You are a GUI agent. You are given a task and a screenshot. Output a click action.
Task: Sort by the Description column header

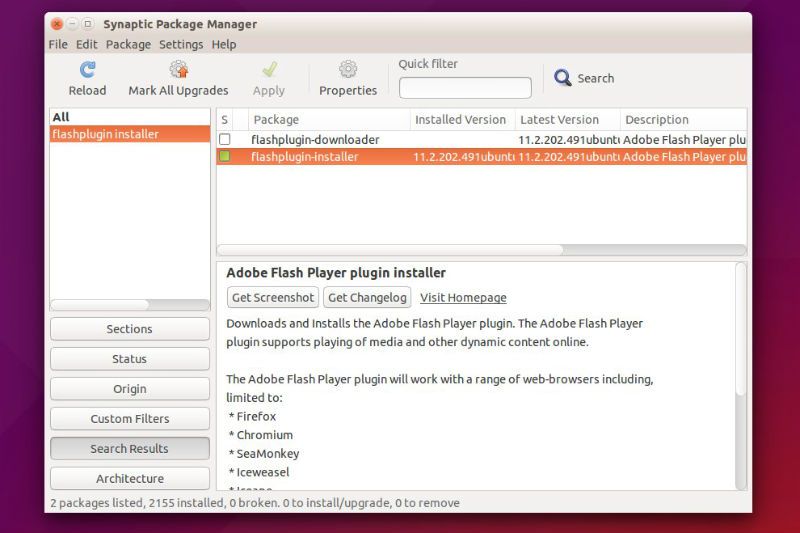(x=684, y=120)
